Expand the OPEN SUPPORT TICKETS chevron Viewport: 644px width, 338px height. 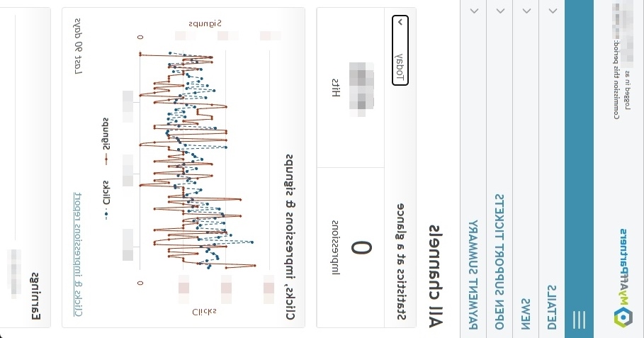pyautogui.click(x=499, y=11)
